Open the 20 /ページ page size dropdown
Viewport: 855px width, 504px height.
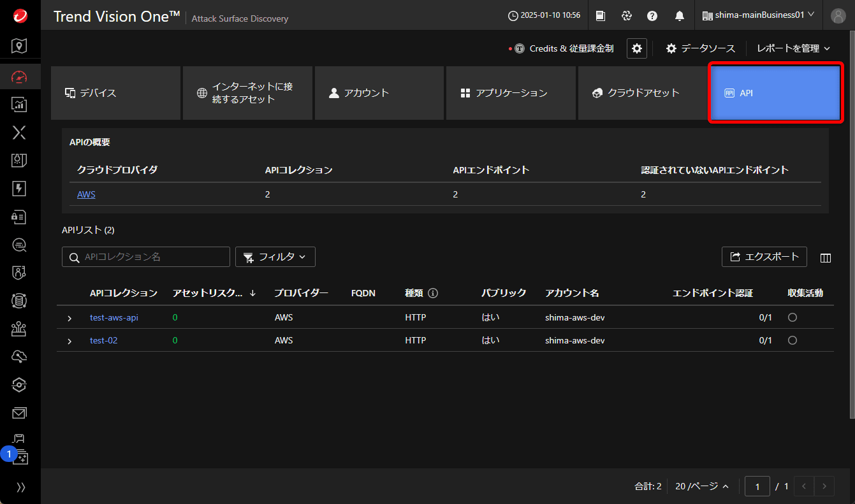tap(702, 486)
